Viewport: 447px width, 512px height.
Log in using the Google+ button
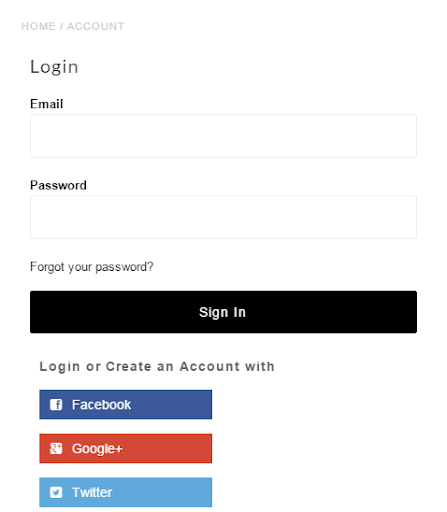pos(126,449)
